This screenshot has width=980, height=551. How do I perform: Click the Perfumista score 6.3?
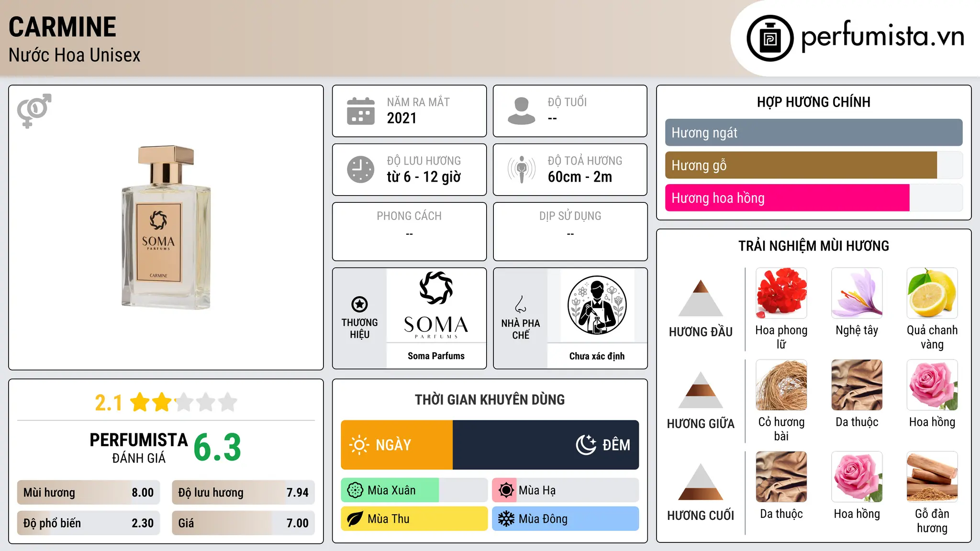click(218, 448)
